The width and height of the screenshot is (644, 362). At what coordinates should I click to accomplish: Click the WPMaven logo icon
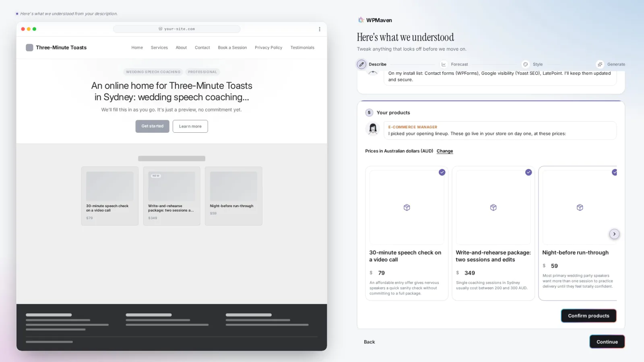[361, 20]
